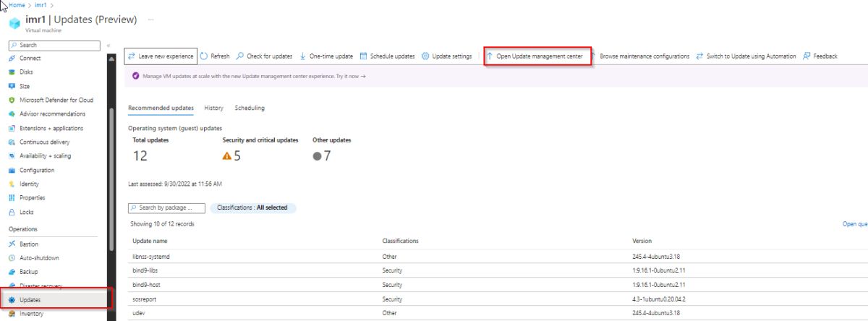Open Bastion under Operations
This screenshot has width=868, height=321.
[30, 244]
